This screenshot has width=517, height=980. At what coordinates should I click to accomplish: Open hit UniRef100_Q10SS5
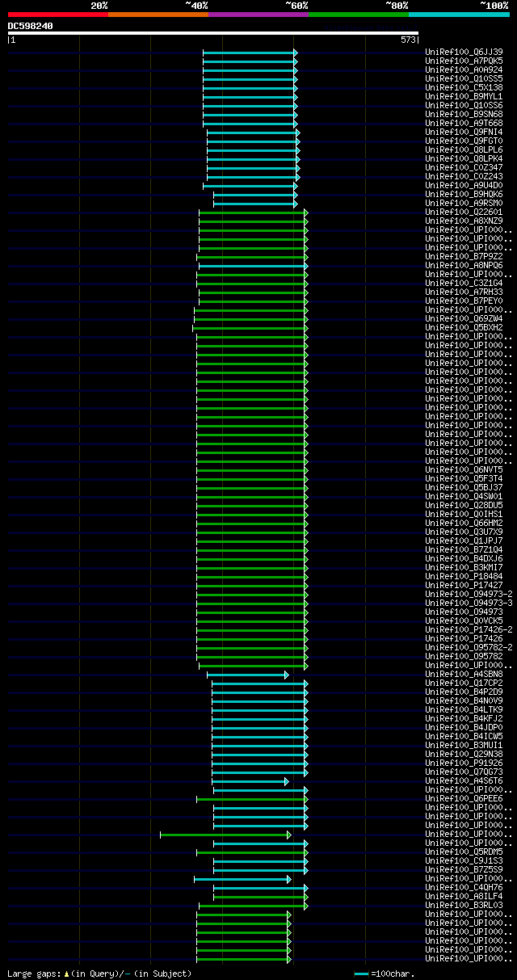pos(464,78)
